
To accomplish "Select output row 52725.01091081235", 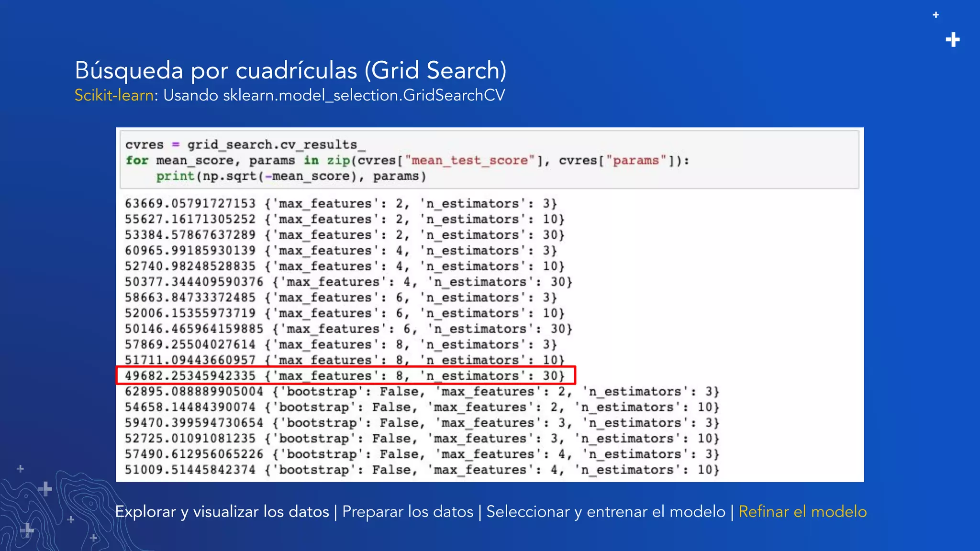I will (422, 439).
